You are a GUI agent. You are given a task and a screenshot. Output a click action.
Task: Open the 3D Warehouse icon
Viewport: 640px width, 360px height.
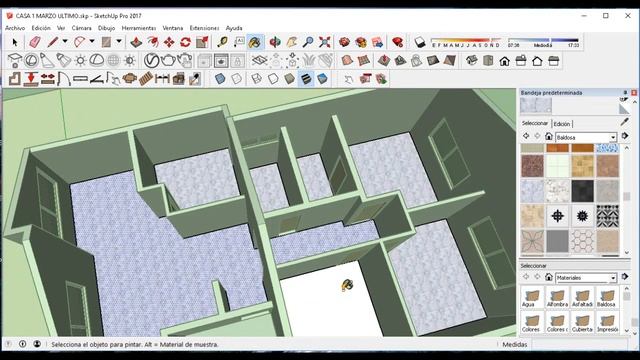(x=344, y=42)
